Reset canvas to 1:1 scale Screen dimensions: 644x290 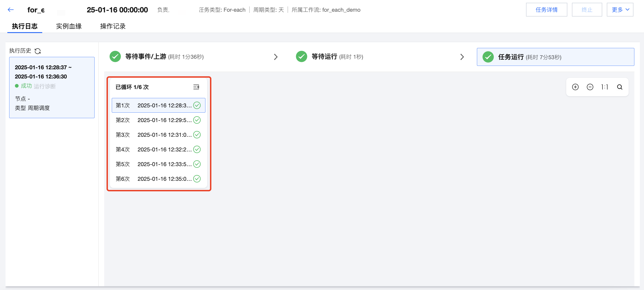tap(605, 87)
